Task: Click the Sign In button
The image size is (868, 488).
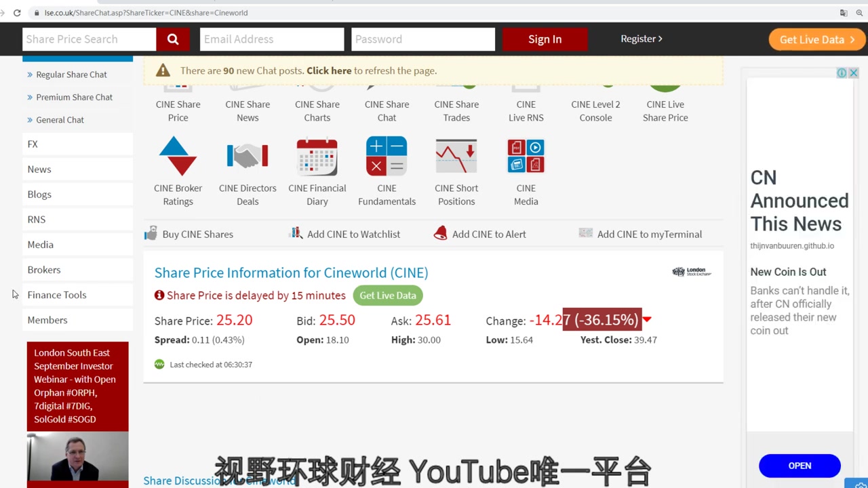Action: coord(545,39)
